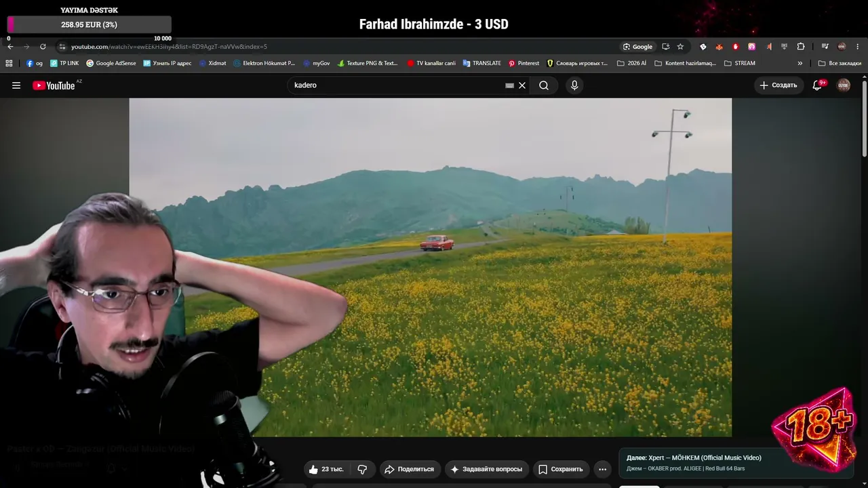Show hidden bookmarks with the chevron

(800, 63)
